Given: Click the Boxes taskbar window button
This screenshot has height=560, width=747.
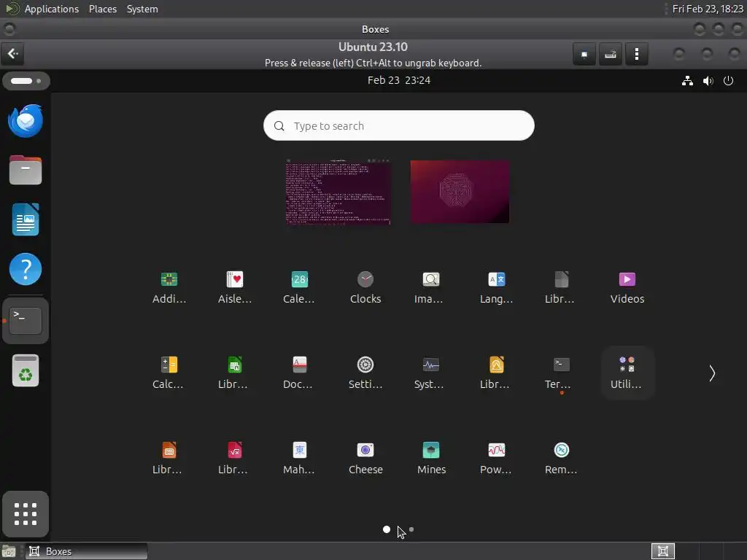Looking at the screenshot, I should [86, 551].
